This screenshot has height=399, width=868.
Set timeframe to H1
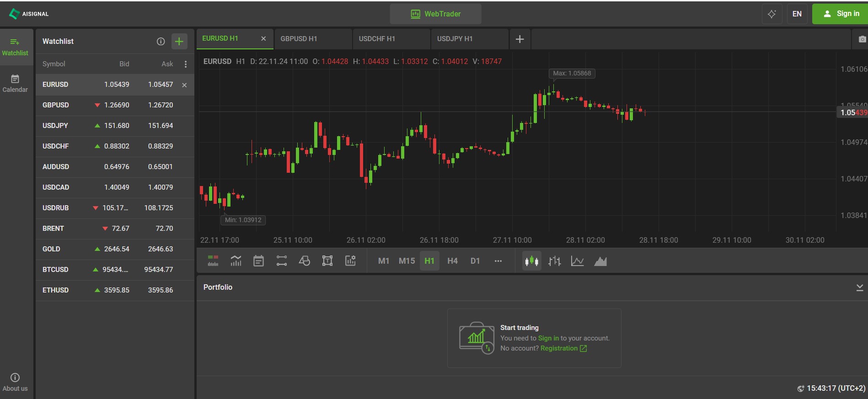click(x=429, y=261)
